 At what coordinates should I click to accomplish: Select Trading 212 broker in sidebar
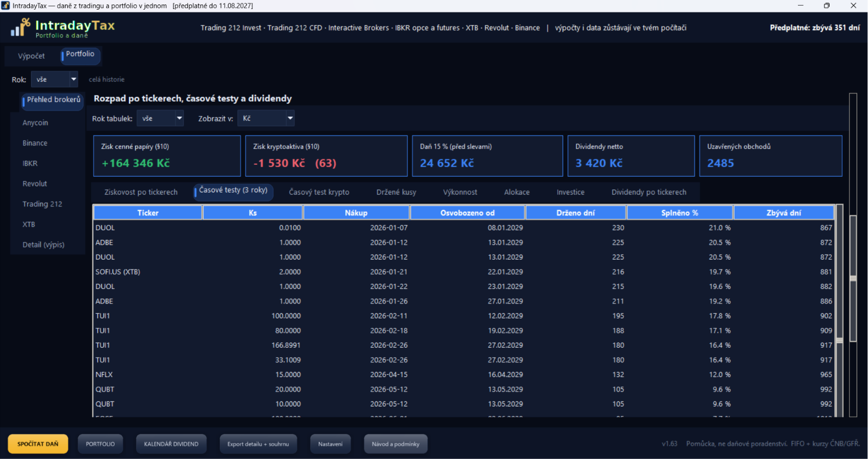point(42,204)
